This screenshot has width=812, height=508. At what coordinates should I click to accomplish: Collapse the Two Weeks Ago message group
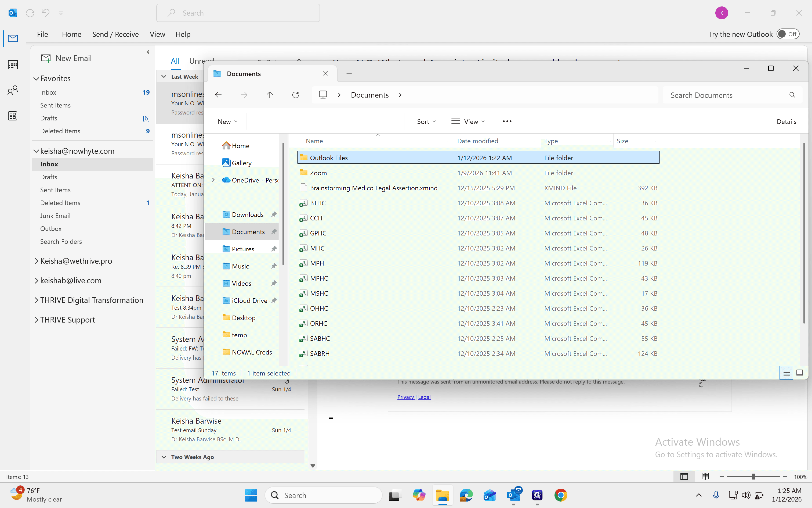click(164, 457)
